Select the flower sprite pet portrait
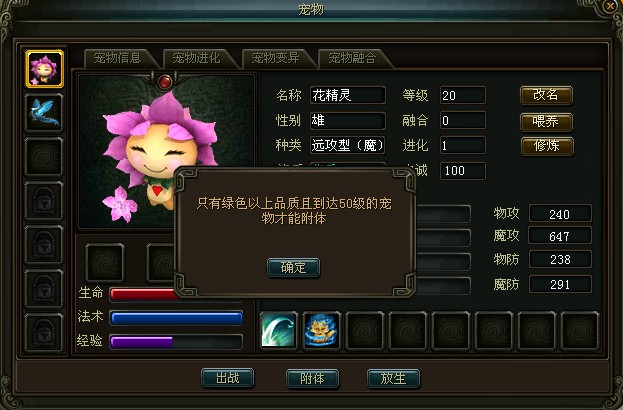 (44, 69)
